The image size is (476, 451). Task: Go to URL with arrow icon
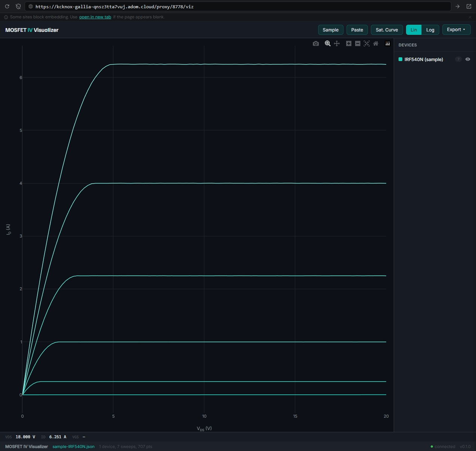457,6
